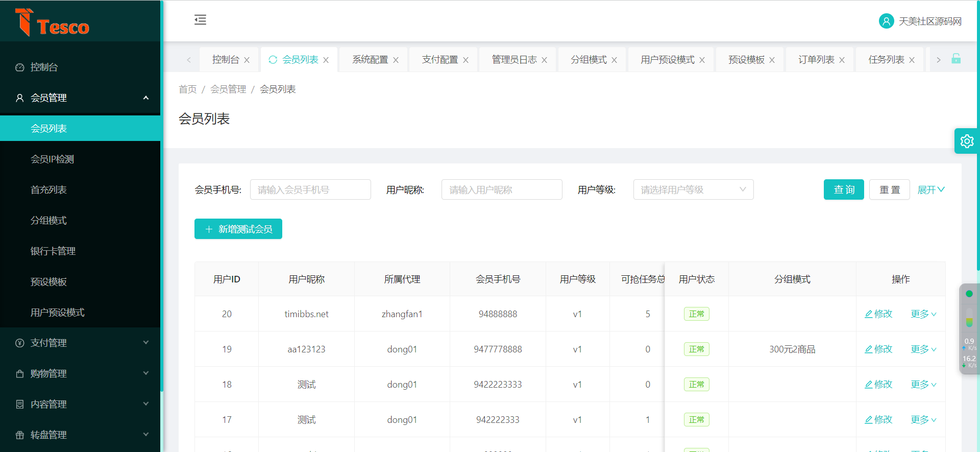Focus the 会员手机号 input field

pos(310,189)
